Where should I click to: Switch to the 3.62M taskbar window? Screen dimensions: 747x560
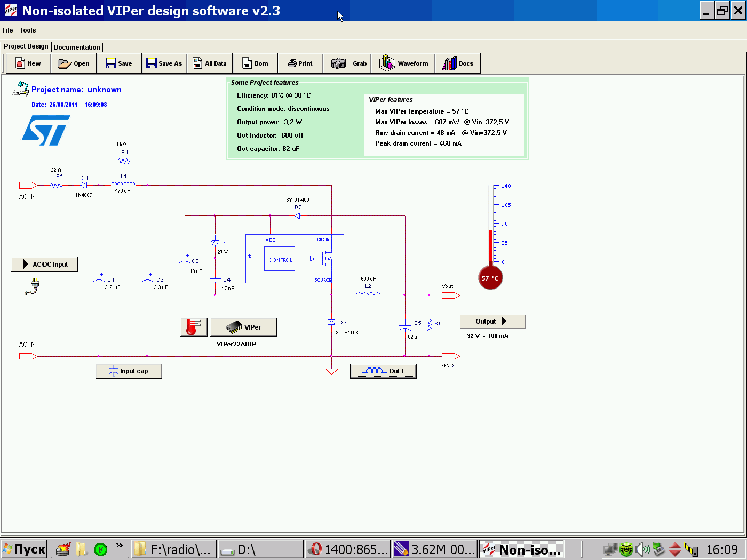pyautogui.click(x=434, y=549)
